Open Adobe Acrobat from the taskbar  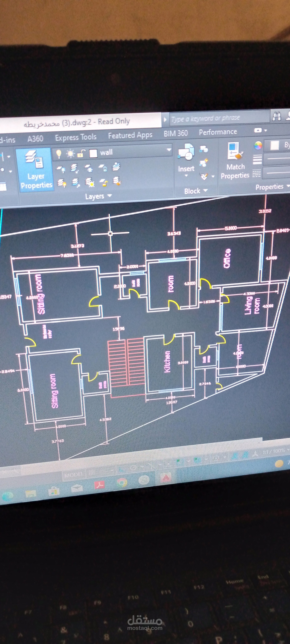click(100, 485)
